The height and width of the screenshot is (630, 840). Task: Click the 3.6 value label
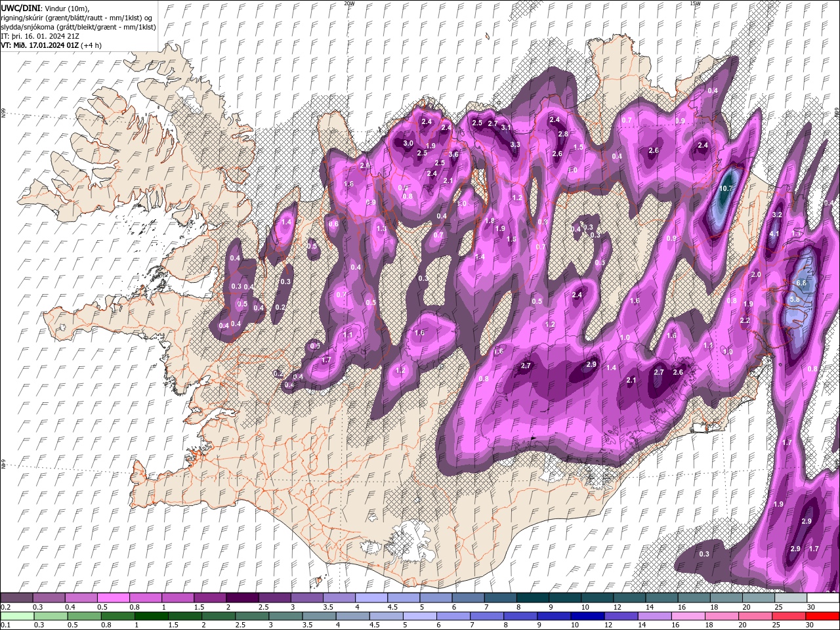coord(453,154)
